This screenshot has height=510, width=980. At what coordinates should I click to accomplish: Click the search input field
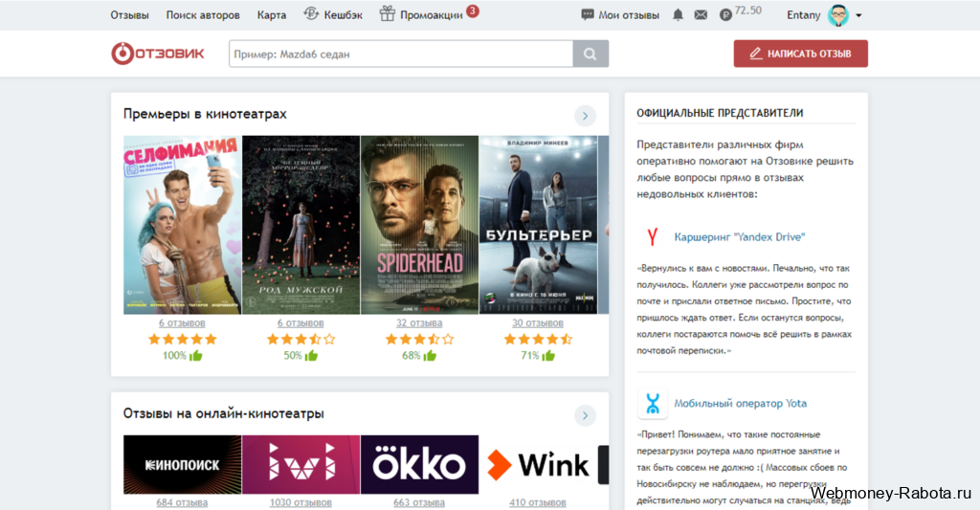pos(401,54)
